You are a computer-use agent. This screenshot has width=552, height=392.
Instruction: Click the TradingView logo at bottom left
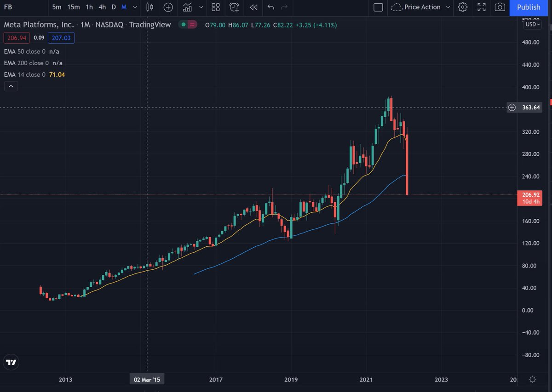pos(11,362)
